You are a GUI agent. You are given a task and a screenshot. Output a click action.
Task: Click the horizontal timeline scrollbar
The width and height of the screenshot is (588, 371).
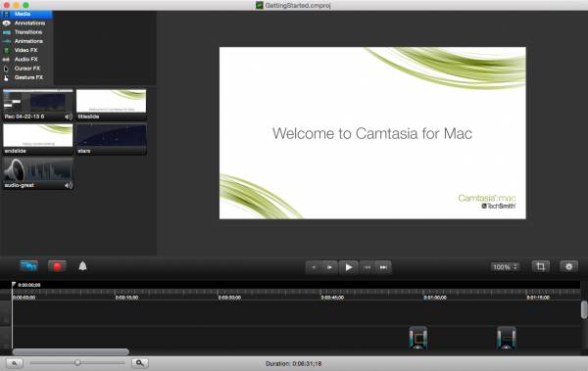(x=71, y=351)
